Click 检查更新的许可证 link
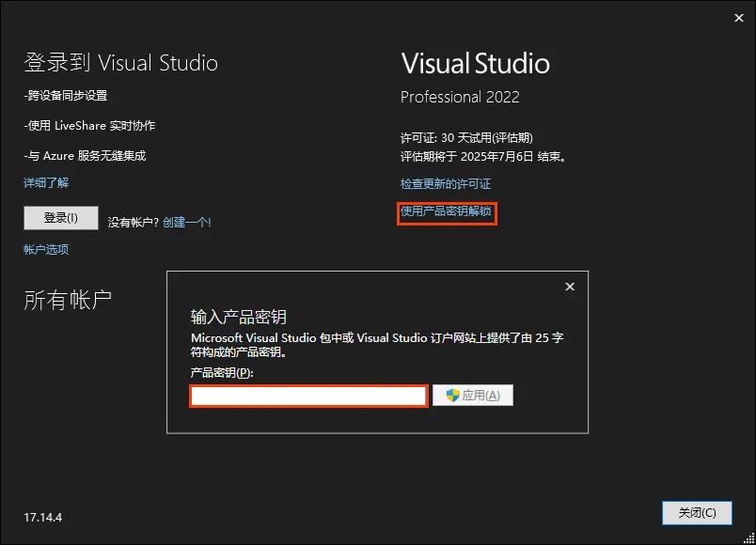Viewport: 756px width, 545px height. (446, 183)
